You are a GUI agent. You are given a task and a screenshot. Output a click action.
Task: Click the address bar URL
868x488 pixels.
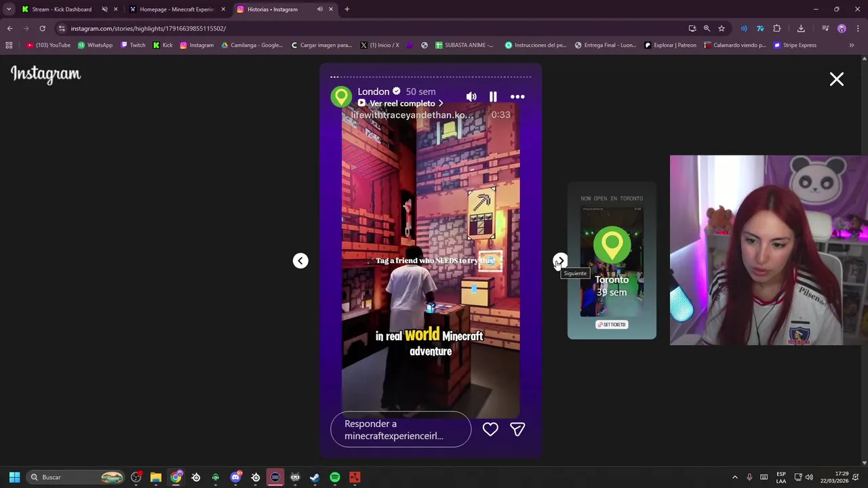[148, 28]
